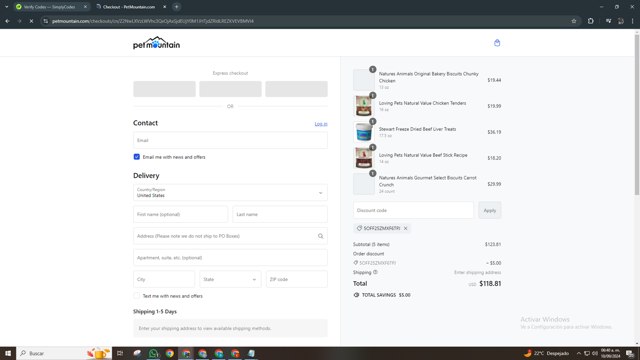Go back to the previous page
640x360 pixels.
pyautogui.click(x=8, y=21)
